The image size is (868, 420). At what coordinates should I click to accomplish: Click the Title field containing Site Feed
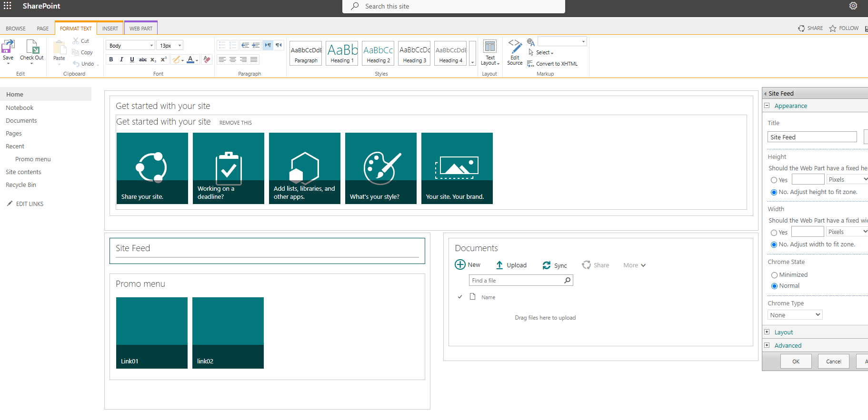pyautogui.click(x=812, y=137)
